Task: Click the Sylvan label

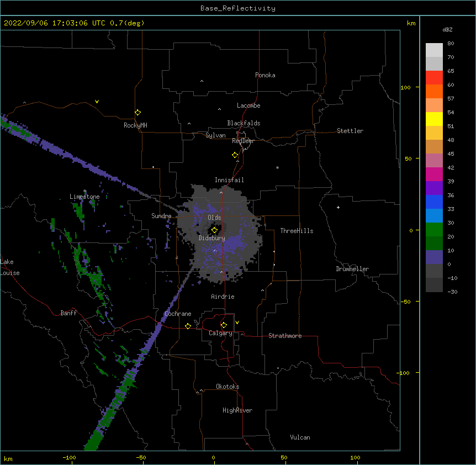Action: pos(215,135)
